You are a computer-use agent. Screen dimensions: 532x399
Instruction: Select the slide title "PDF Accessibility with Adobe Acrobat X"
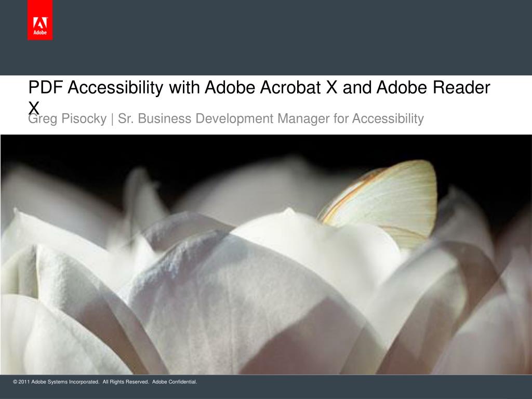(x=183, y=87)
